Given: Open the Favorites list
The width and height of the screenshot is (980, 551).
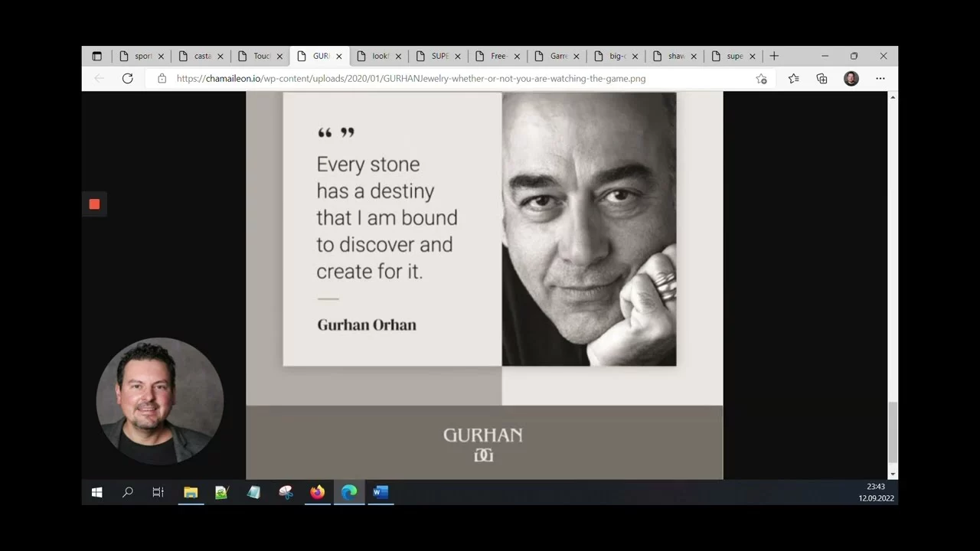Looking at the screenshot, I should coord(793,78).
